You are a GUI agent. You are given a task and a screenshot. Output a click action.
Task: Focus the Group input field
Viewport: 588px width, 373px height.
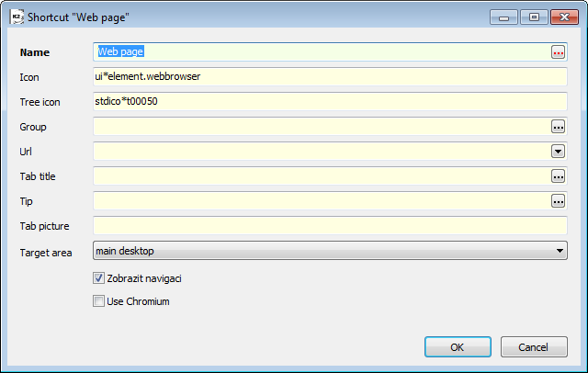pos(322,127)
